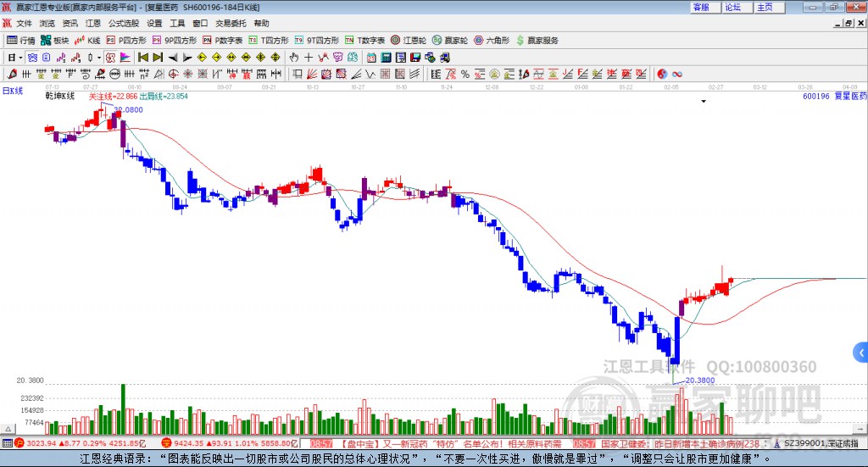The width and height of the screenshot is (868, 467).
Task: Open the 六角形 hexagon tool
Action: [x=492, y=41]
